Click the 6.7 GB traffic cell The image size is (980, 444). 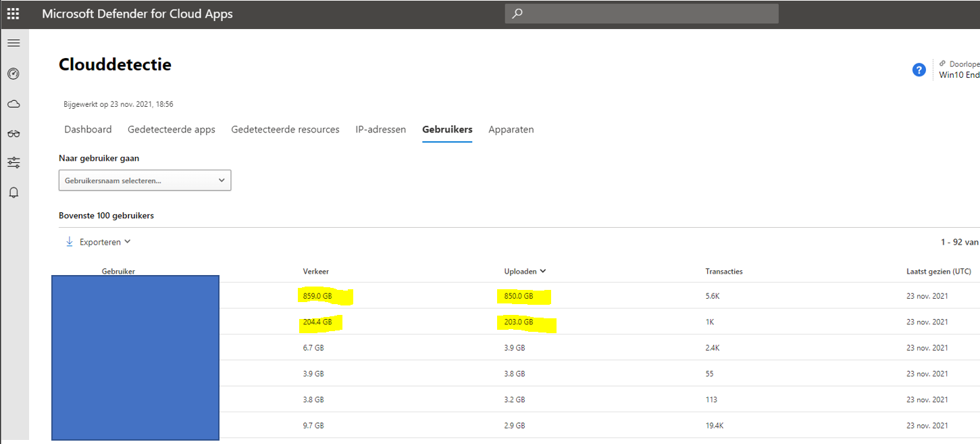313,347
